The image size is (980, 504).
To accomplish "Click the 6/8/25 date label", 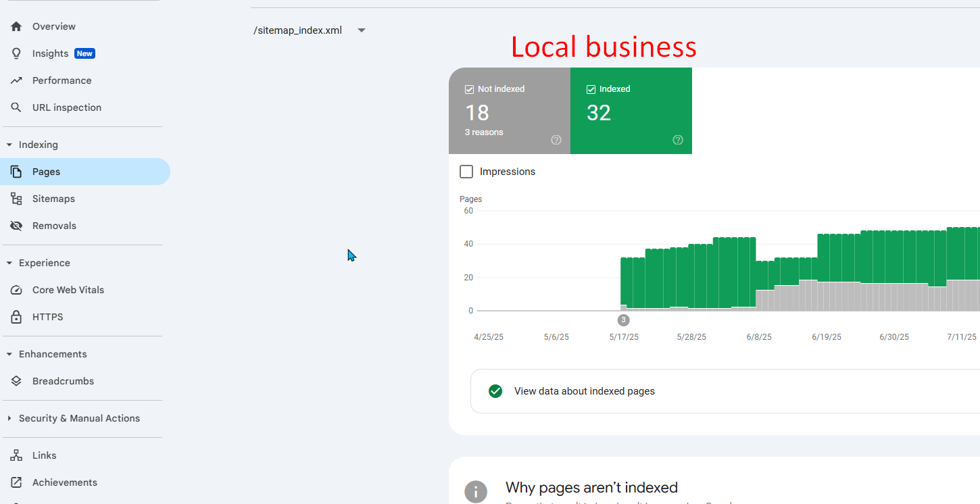I will pyautogui.click(x=759, y=337).
